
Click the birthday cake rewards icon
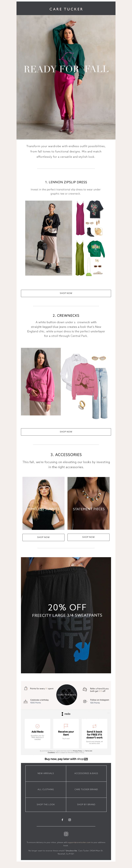pos(26,701)
